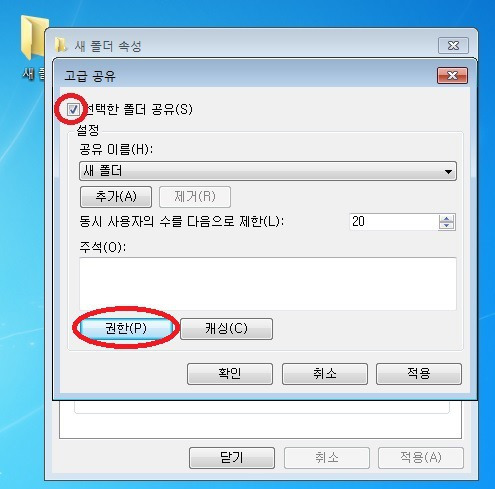Toggle the 선택한 폴더 공유(S) checkbox
Viewport: 495px width, 489px height.
tap(73, 109)
